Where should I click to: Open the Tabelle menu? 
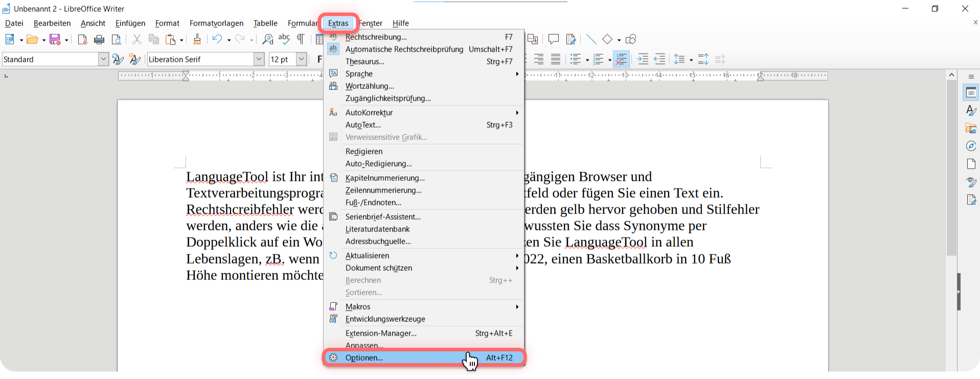(x=265, y=23)
